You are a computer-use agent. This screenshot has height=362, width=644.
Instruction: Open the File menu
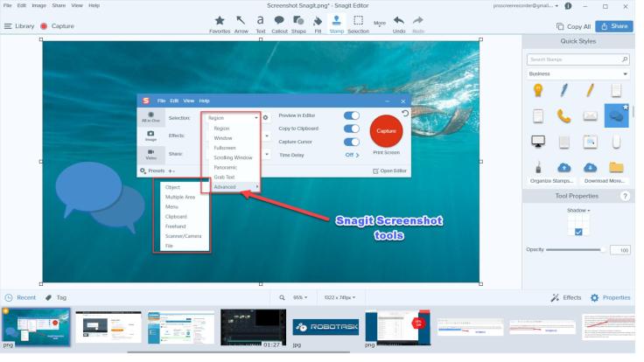pyautogui.click(x=7, y=5)
